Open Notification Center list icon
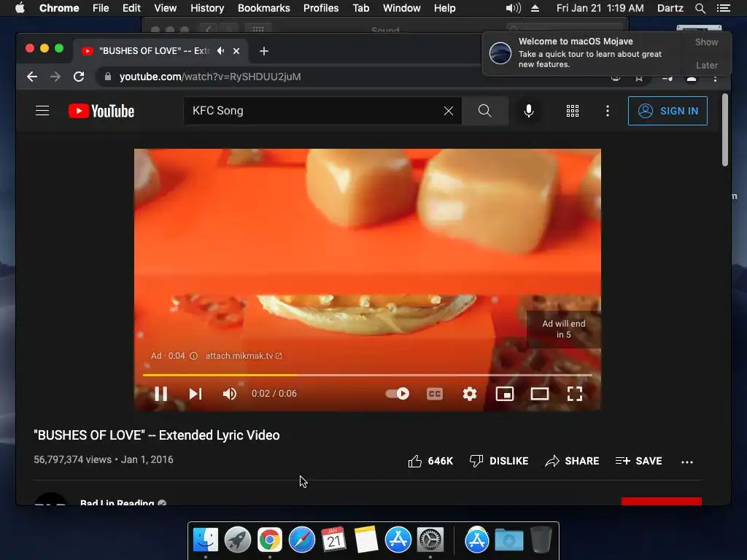Screen dimensions: 747x560 pyautogui.click(x=723, y=8)
